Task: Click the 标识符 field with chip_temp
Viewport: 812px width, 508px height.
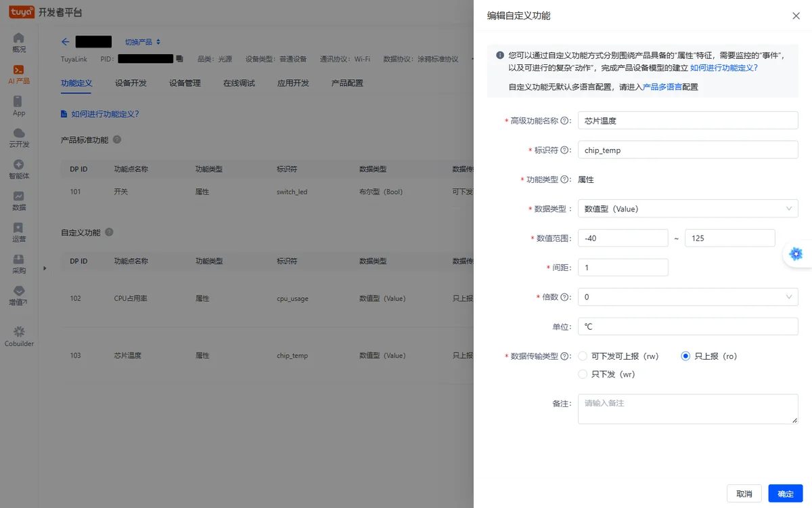Action: (688, 150)
